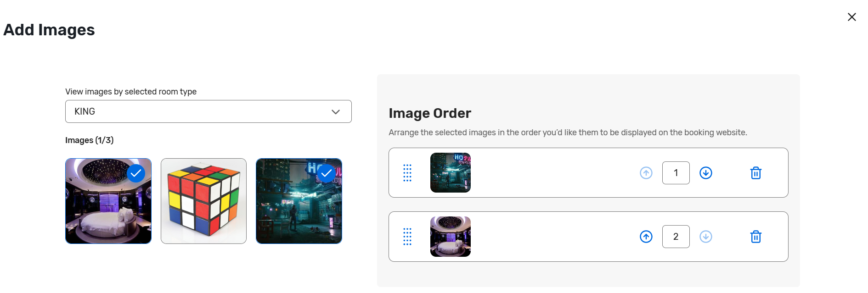
Task: Close the Add Images dialog
Action: 851,17
